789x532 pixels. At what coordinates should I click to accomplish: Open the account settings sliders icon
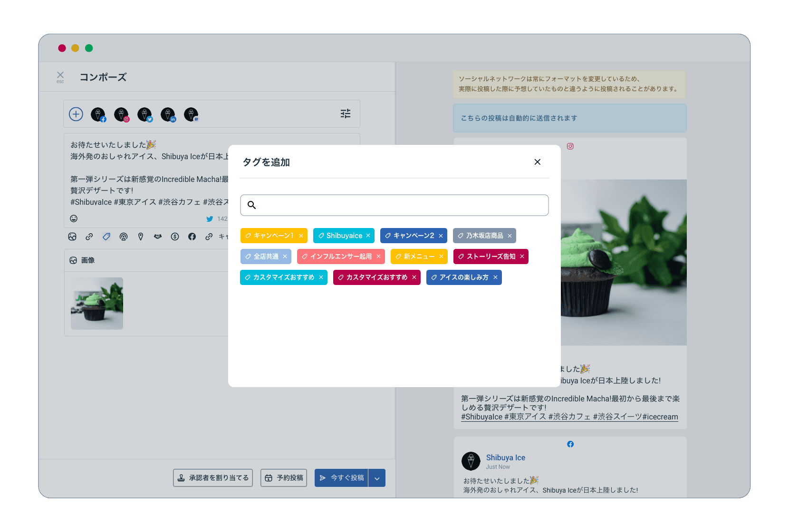point(346,114)
